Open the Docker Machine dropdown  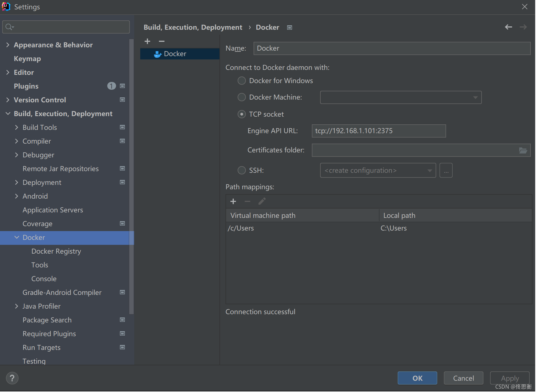pyautogui.click(x=401, y=98)
